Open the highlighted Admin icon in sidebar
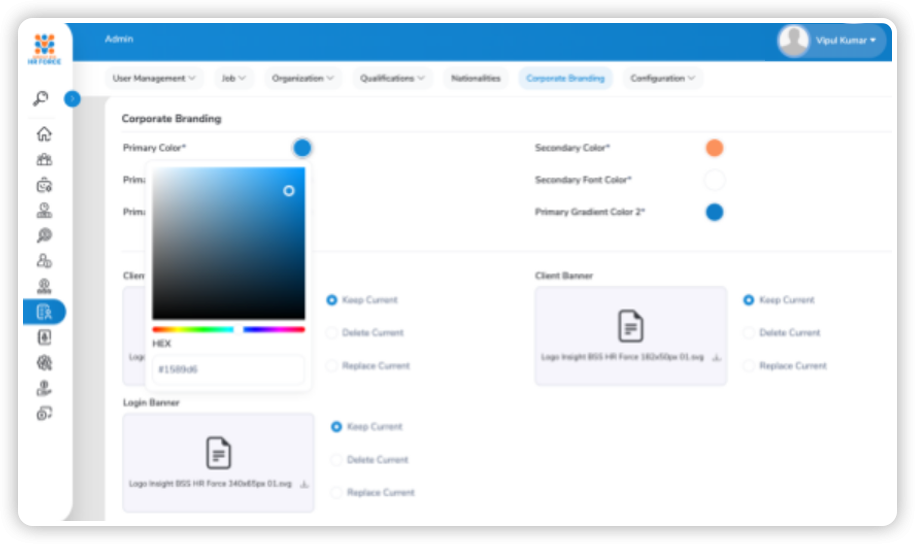This screenshot has height=544, width=915. click(44, 312)
